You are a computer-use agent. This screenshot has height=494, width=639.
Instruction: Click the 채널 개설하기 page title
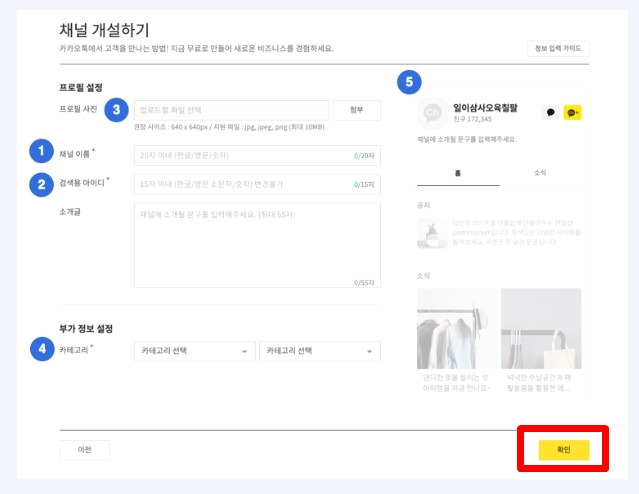(104, 30)
